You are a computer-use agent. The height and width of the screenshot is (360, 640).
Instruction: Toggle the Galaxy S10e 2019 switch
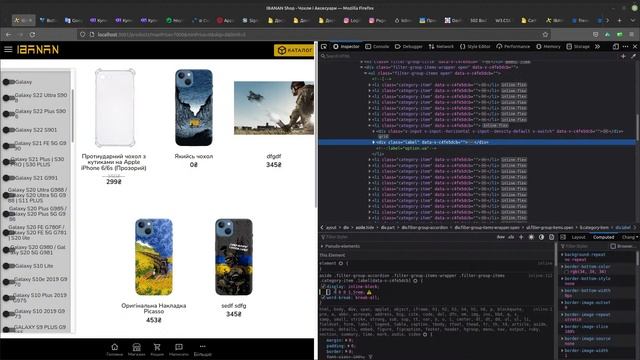[x=9, y=282]
